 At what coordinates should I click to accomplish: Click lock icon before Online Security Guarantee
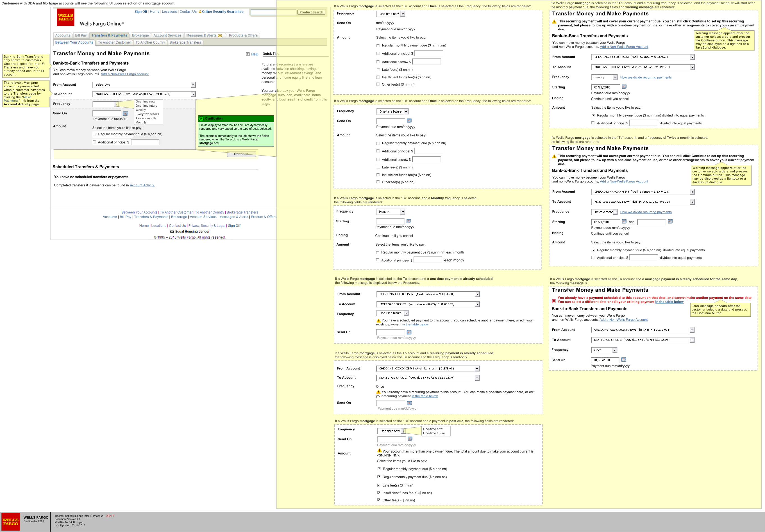200,12
